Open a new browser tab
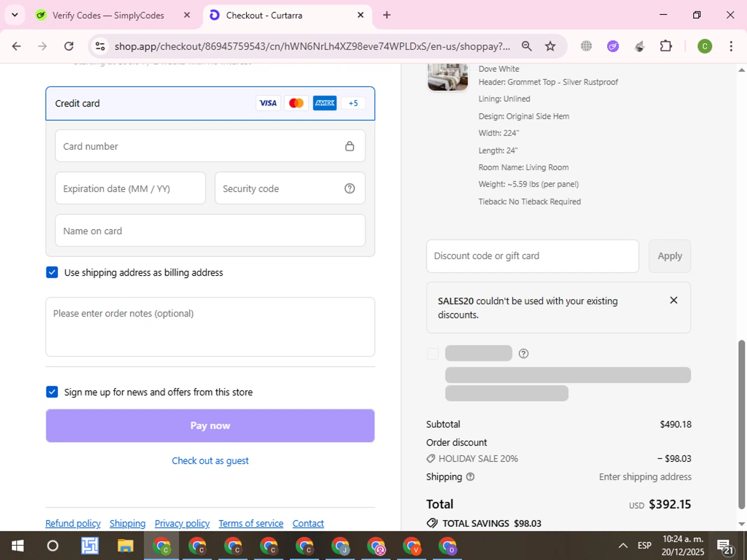This screenshot has width=747, height=560. (x=387, y=15)
